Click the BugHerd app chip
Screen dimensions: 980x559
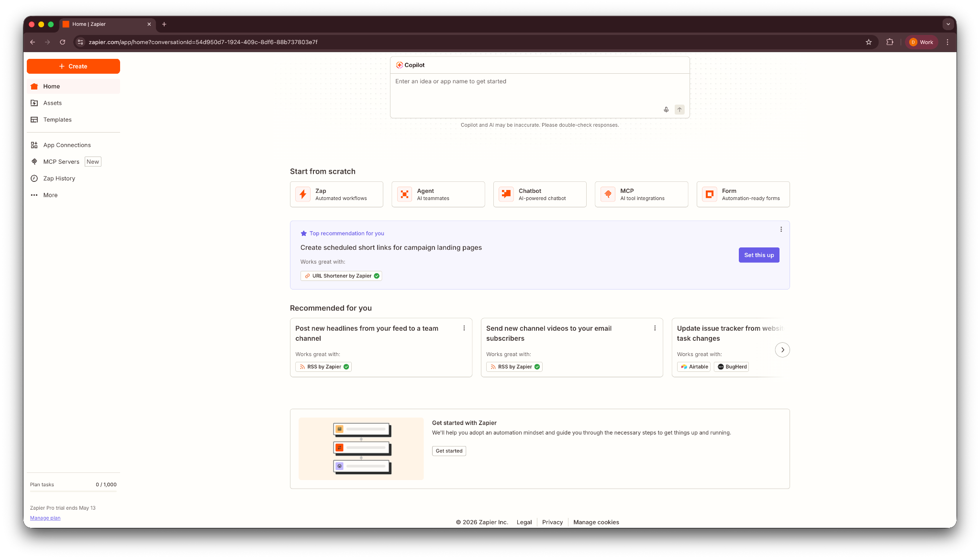click(732, 367)
